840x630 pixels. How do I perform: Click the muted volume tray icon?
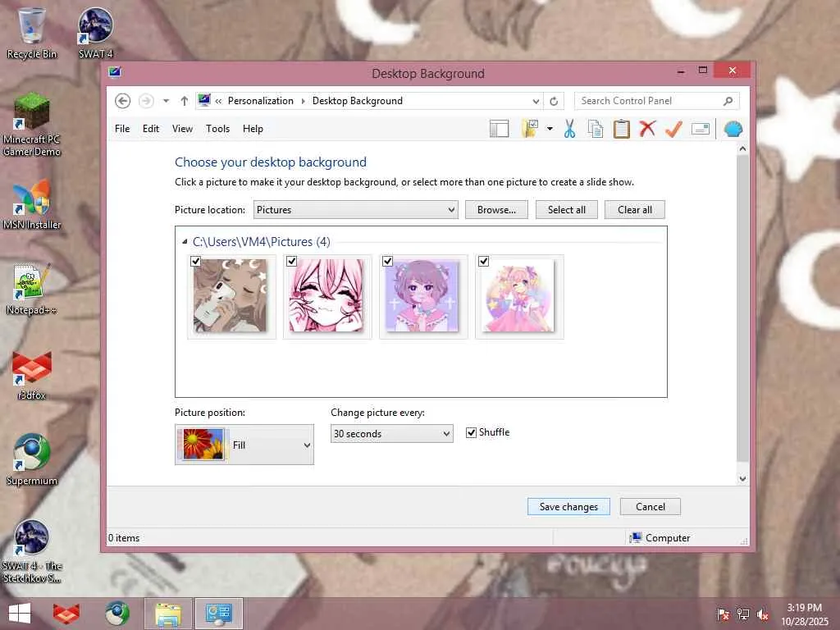pos(762,614)
